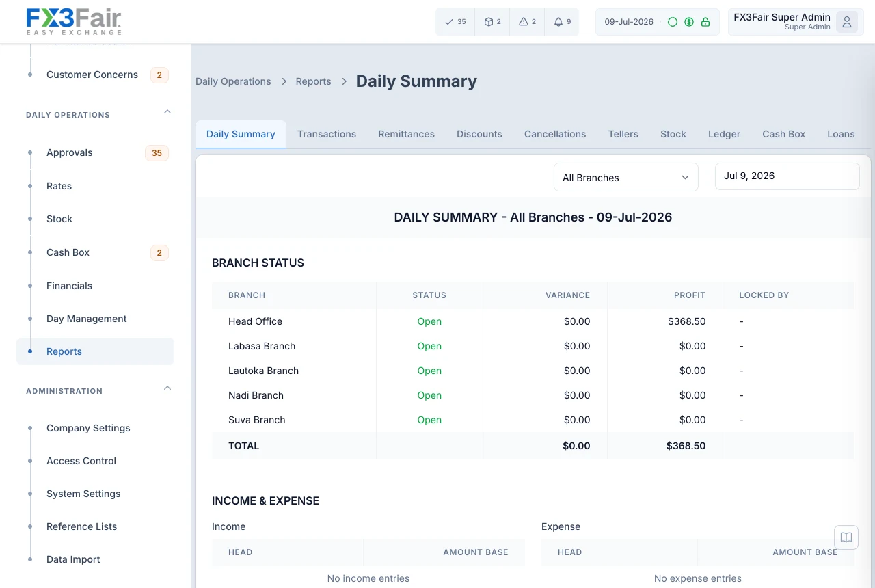Switch to the Cash Box report tab

pyautogui.click(x=784, y=134)
